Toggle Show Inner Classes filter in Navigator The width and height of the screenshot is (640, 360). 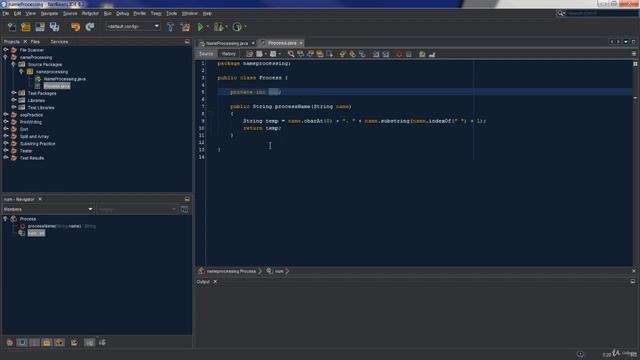pos(60,342)
